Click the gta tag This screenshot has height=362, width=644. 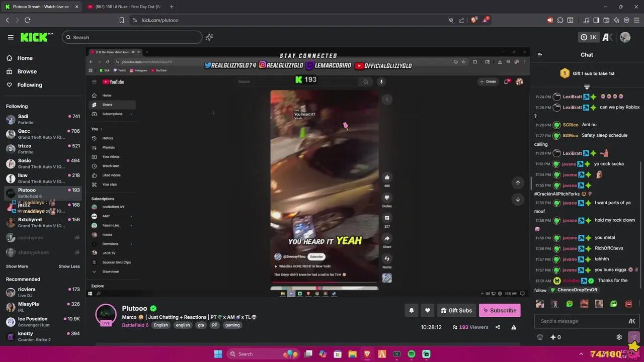201,325
